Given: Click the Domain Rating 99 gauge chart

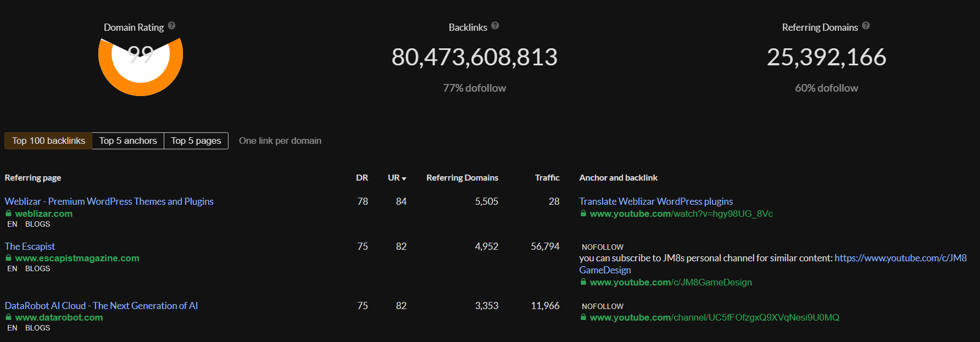Looking at the screenshot, I should click(141, 66).
